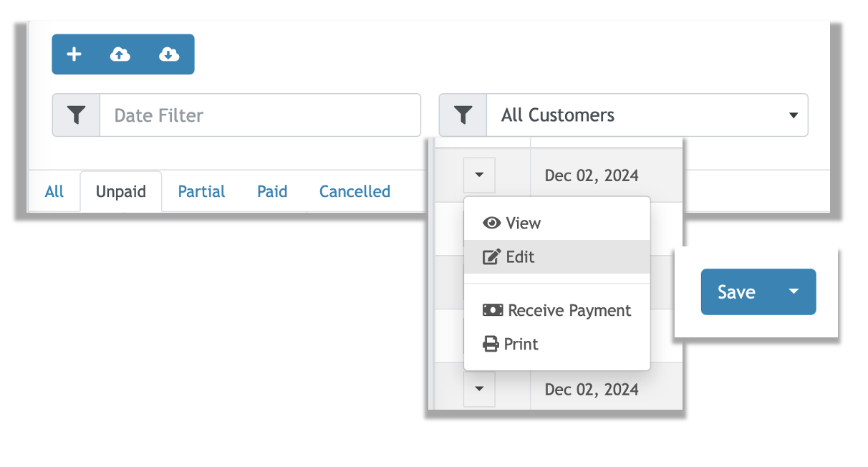The image size is (868, 467).
Task: Switch to the Paid tab
Action: click(x=272, y=191)
